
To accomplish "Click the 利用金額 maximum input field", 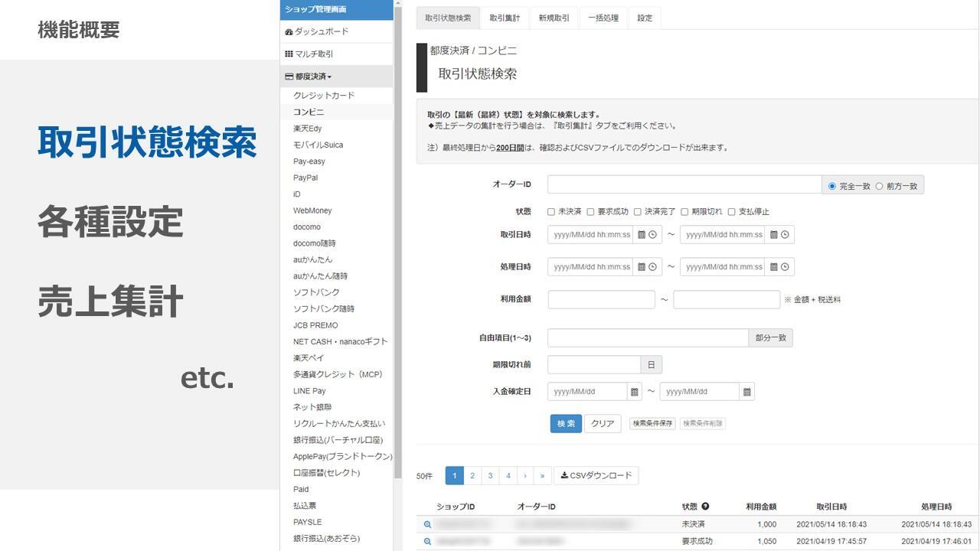I will click(x=727, y=299).
